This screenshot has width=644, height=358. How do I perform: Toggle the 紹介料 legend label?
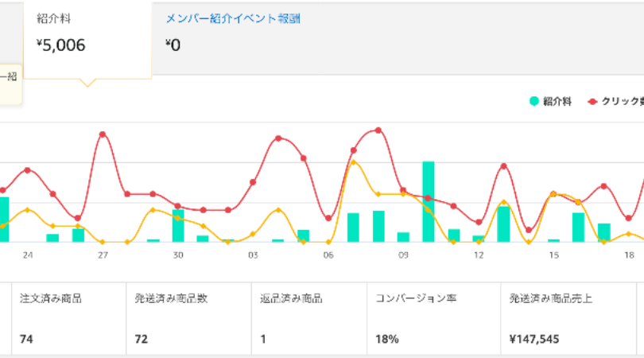point(557,101)
